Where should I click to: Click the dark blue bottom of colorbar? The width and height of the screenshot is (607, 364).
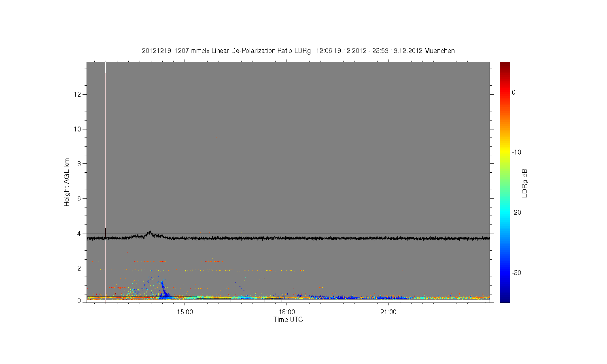505,298
